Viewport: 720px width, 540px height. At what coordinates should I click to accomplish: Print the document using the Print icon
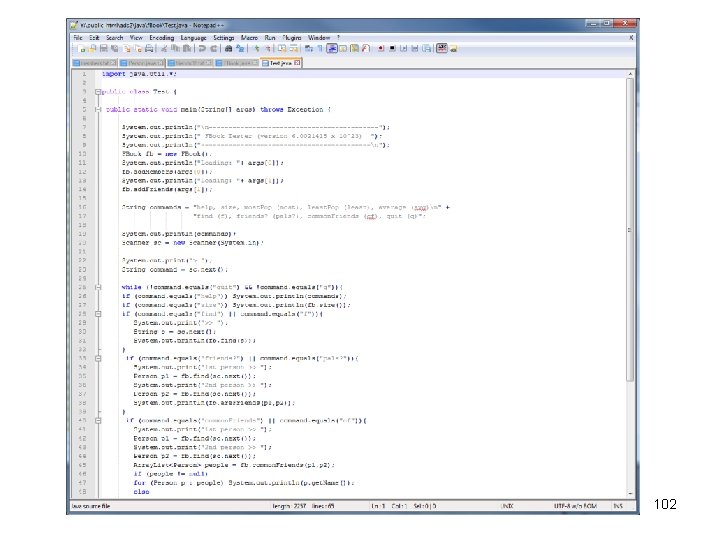pyautogui.click(x=149, y=48)
